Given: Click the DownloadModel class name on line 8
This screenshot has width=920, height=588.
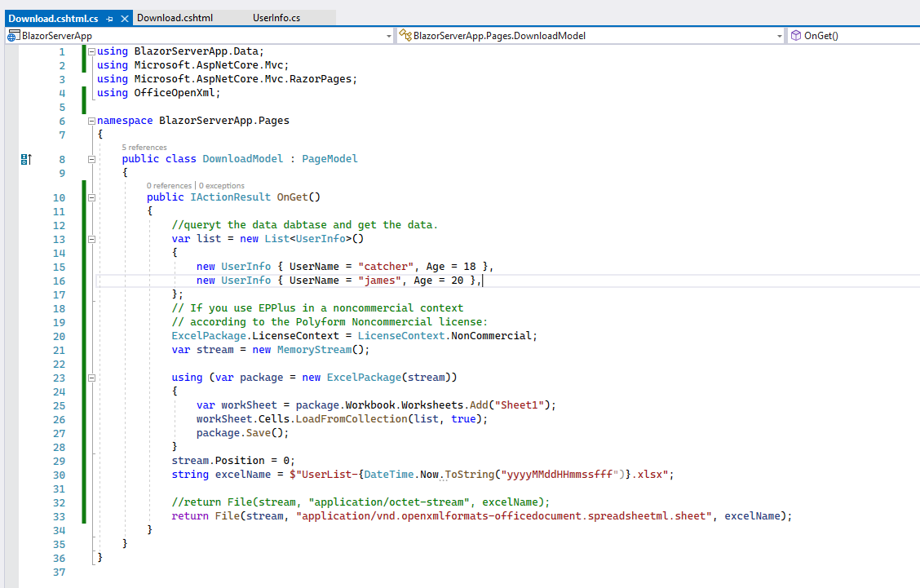Looking at the screenshot, I should [x=243, y=159].
